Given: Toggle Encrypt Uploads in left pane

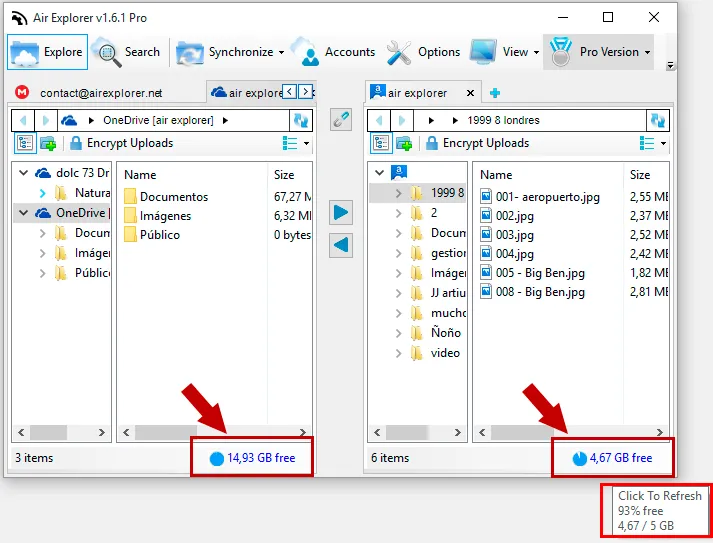Looking at the screenshot, I should pyautogui.click(x=121, y=143).
